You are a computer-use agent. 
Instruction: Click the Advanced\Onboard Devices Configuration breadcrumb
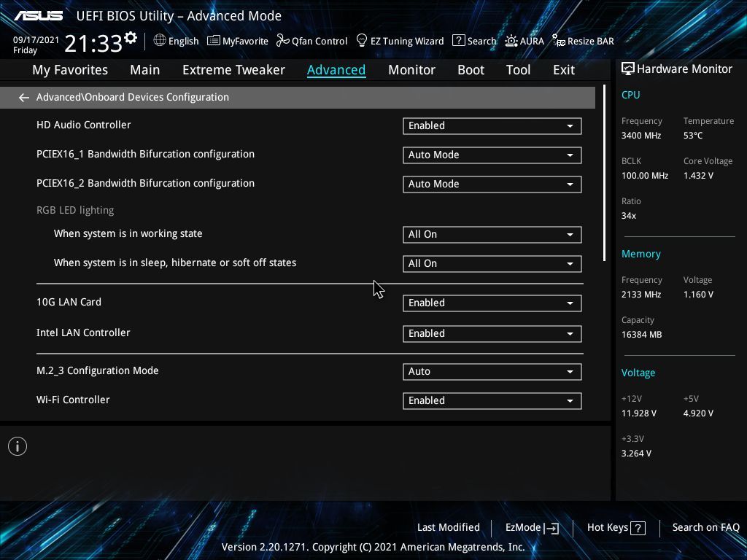coord(133,97)
